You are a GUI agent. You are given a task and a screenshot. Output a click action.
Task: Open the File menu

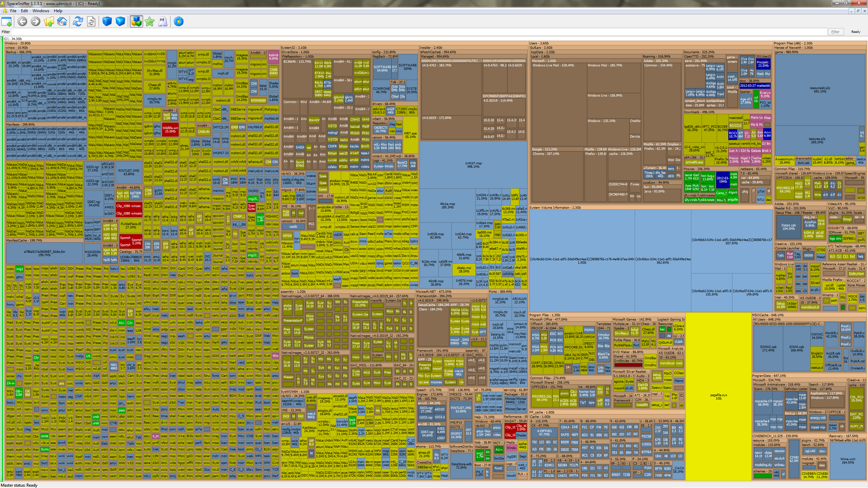click(13, 11)
